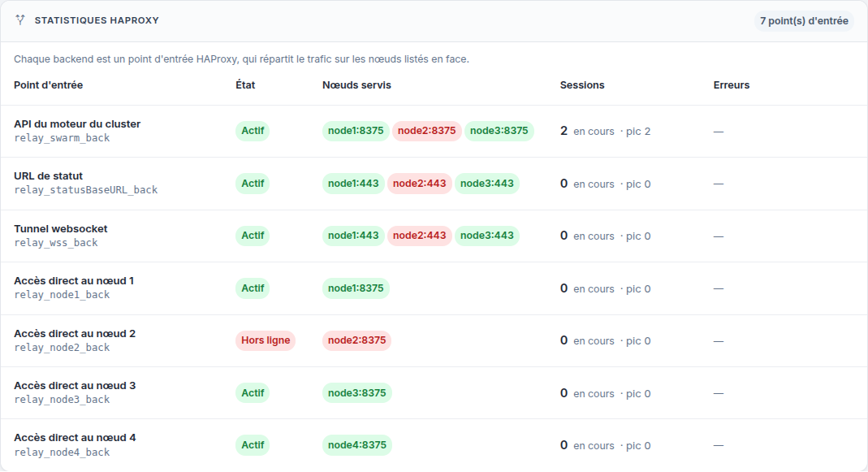Click node3:443 chip in URL de statut row
Viewport: 868px width, 472px height.
[x=487, y=184]
